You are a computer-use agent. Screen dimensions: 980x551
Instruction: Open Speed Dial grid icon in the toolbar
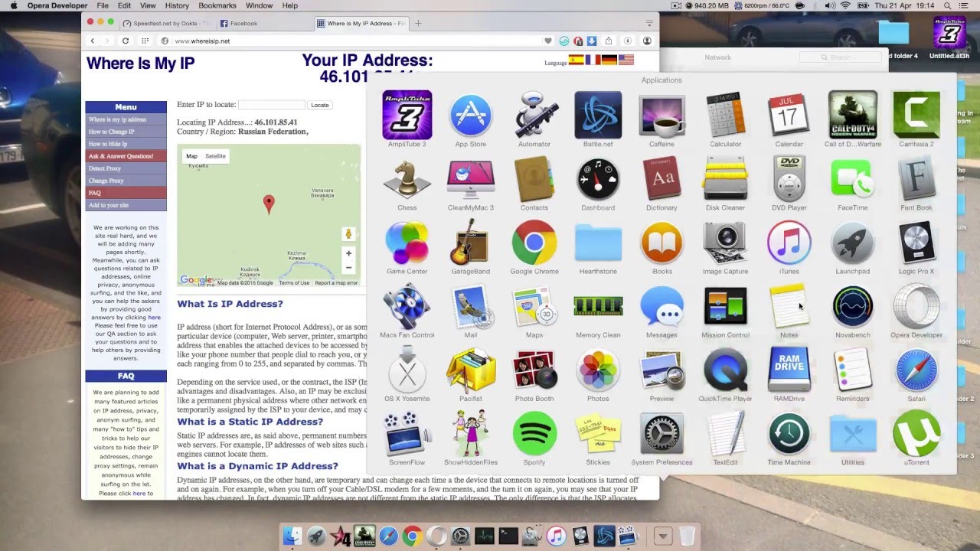[145, 41]
